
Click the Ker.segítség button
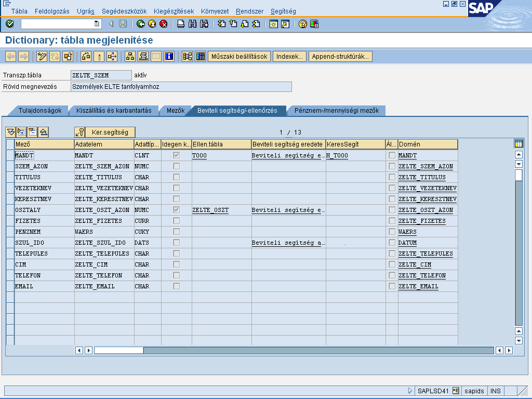pyautogui.click(x=110, y=132)
